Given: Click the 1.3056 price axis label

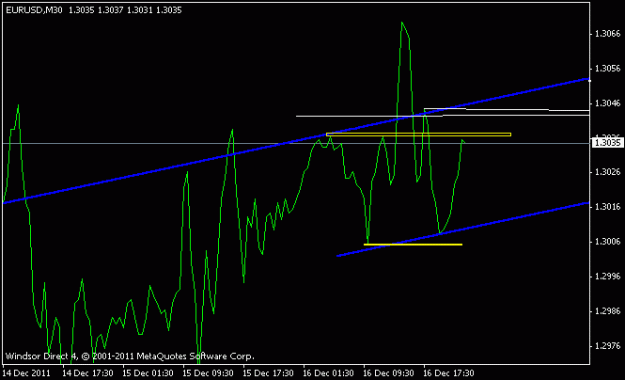Looking at the screenshot, I should coord(607,69).
